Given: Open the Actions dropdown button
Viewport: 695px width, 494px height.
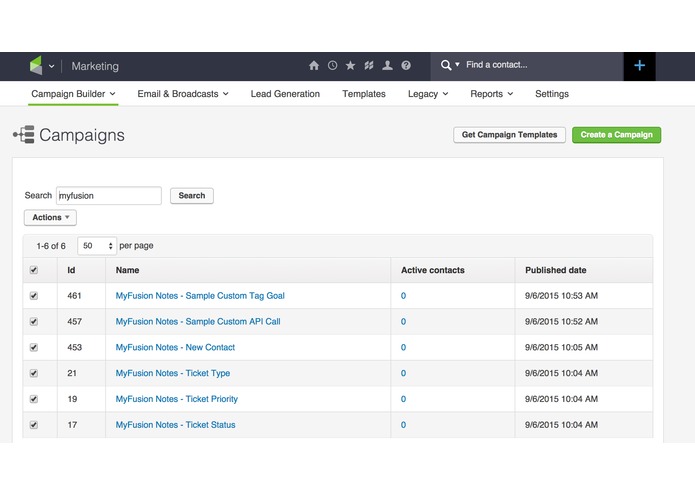Looking at the screenshot, I should pyautogui.click(x=51, y=218).
